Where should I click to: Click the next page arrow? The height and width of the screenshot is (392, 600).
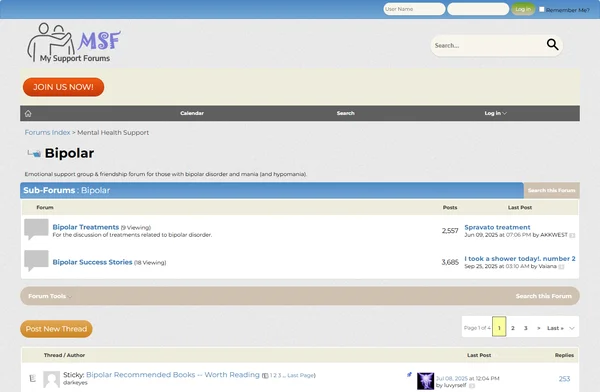click(x=539, y=328)
